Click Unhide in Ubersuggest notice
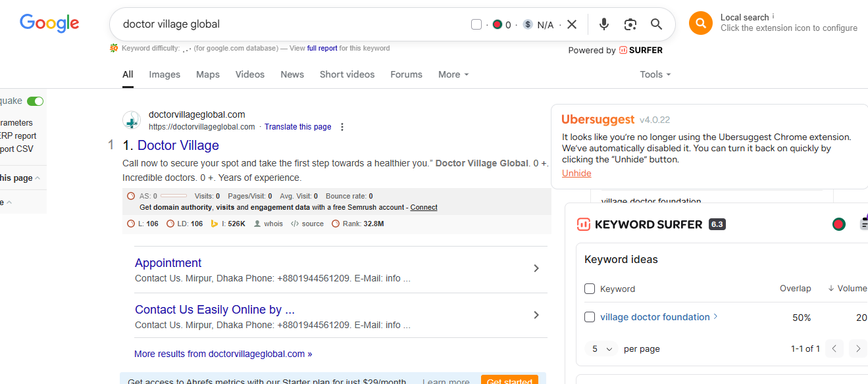 click(576, 173)
